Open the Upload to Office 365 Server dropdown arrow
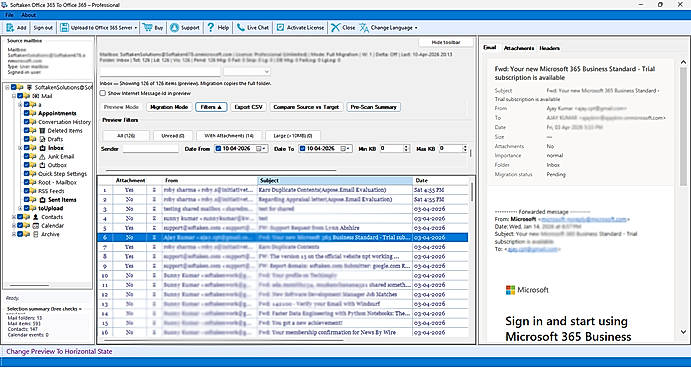691x368 pixels. click(136, 28)
